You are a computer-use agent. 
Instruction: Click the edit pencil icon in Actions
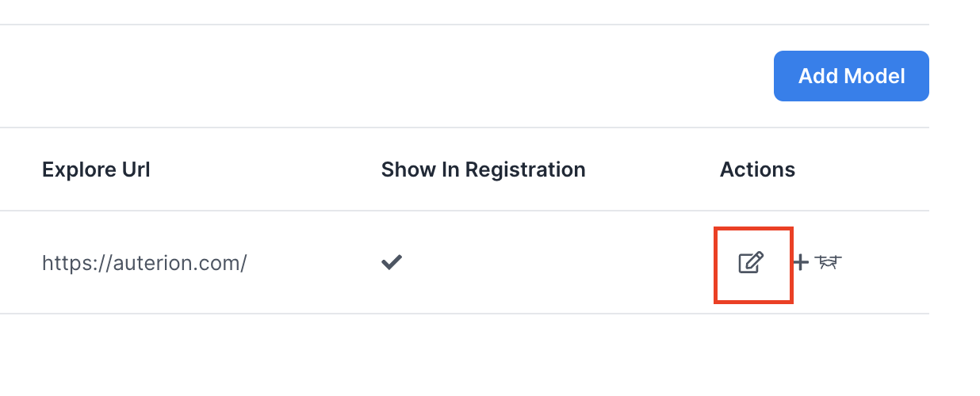coord(751,263)
